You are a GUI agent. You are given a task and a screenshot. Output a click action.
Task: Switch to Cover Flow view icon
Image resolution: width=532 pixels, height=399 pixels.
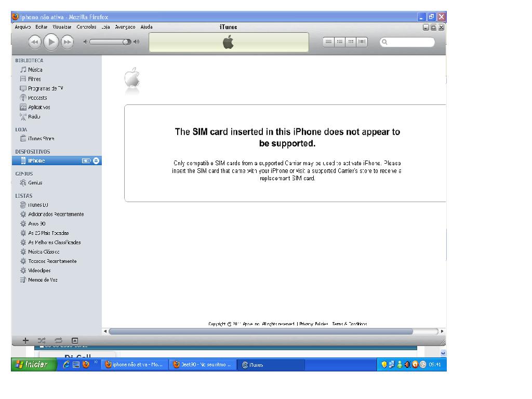362,42
